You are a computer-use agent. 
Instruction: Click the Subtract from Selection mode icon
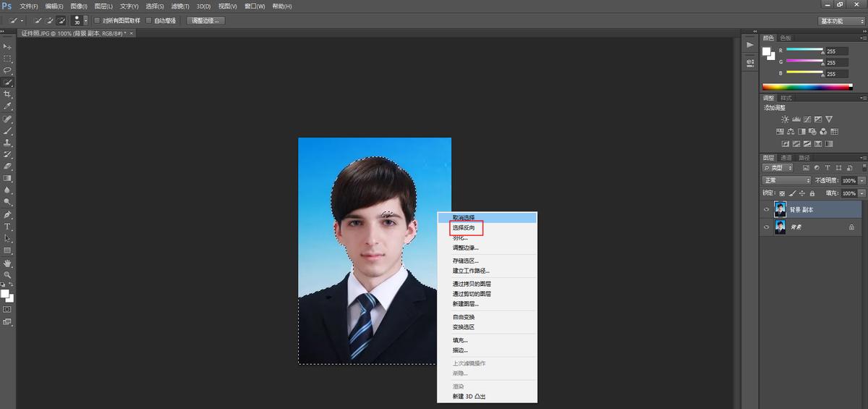click(x=60, y=20)
